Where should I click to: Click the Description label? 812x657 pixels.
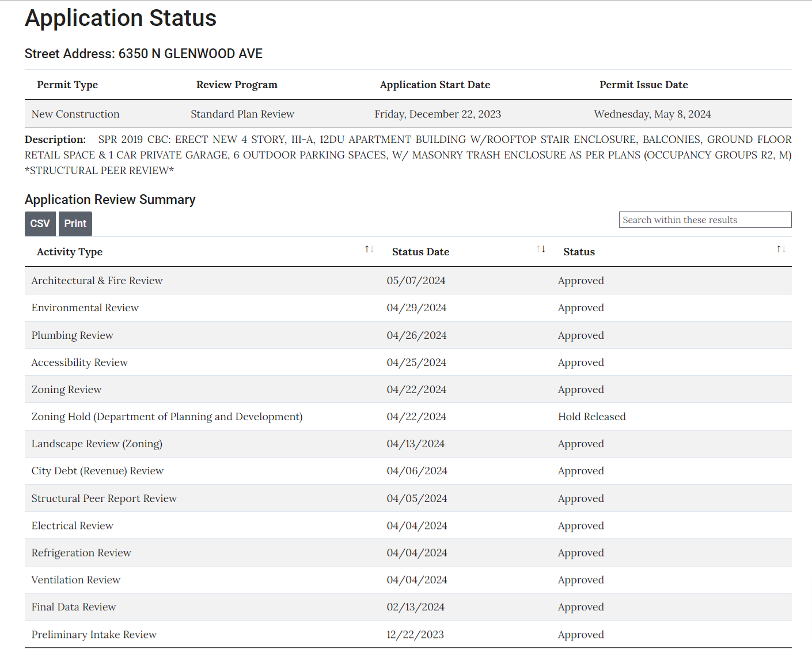(x=55, y=139)
